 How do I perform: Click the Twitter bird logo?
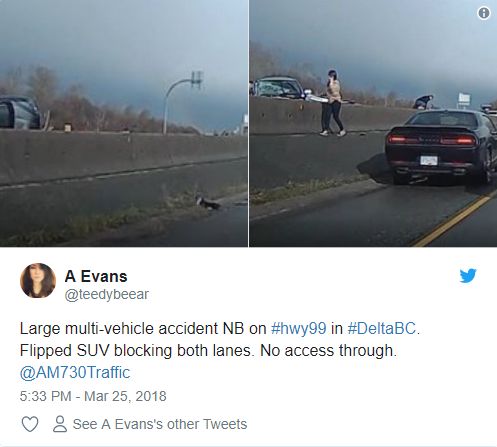(x=468, y=276)
